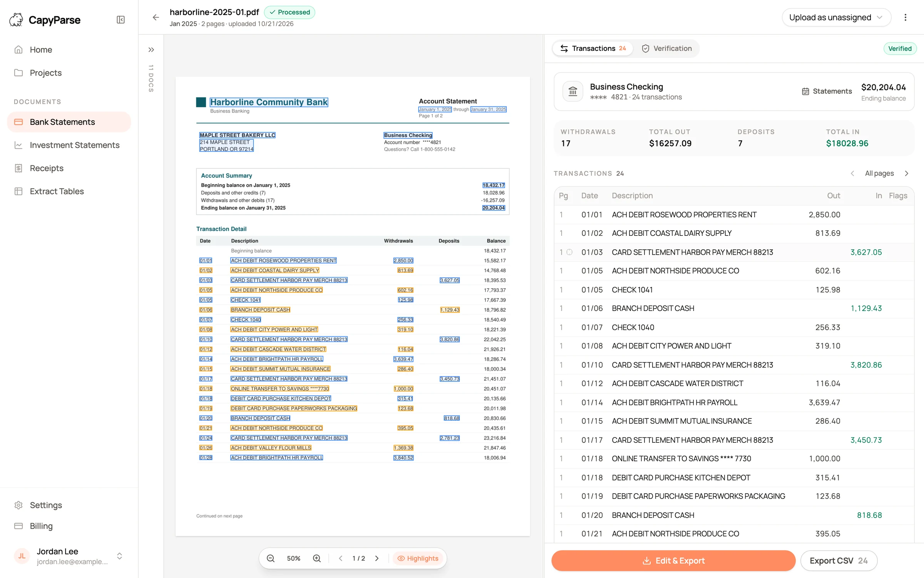The image size is (924, 578).
Task: Click the 50% zoom level
Action: click(293, 558)
